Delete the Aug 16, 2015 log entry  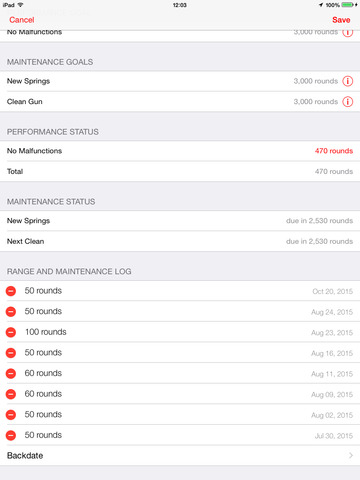[11, 353]
